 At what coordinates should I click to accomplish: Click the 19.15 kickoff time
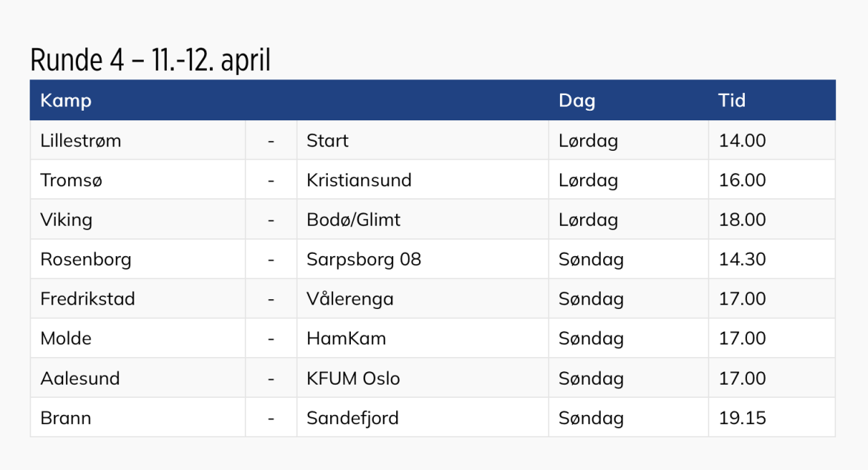pyautogui.click(x=742, y=418)
